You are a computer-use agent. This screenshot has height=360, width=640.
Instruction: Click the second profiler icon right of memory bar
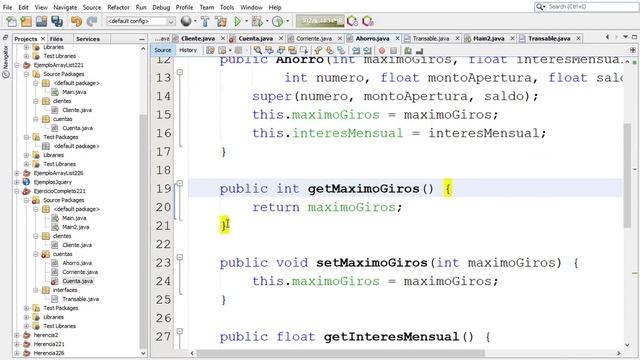pos(368,21)
